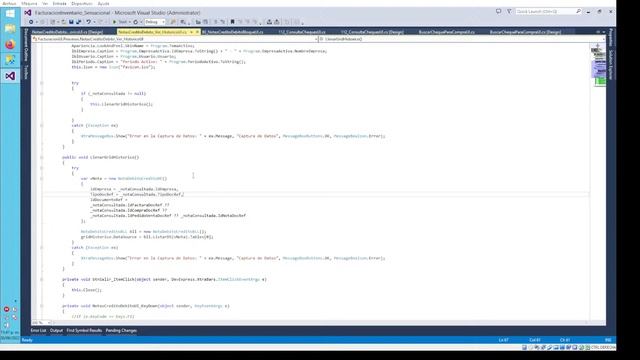
Task: Open the Find Symbol Results tab
Action: [84, 331]
